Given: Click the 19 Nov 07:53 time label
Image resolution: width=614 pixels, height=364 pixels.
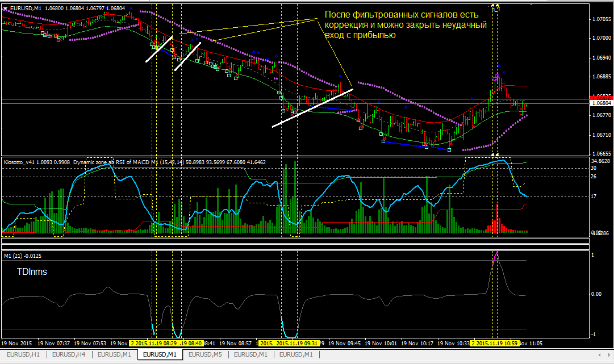Looking at the screenshot, I should click(90, 343).
